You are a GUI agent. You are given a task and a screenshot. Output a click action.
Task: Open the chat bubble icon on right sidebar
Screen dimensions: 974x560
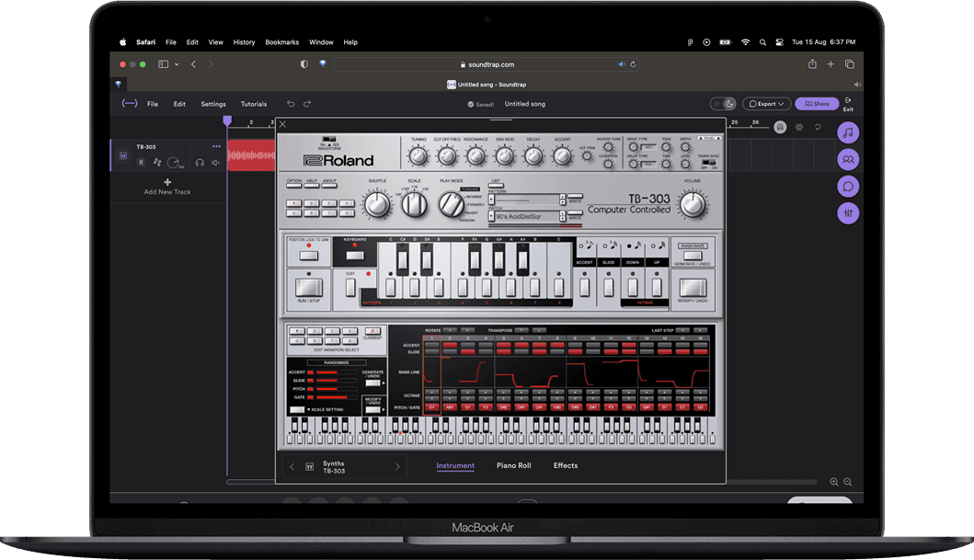848,187
